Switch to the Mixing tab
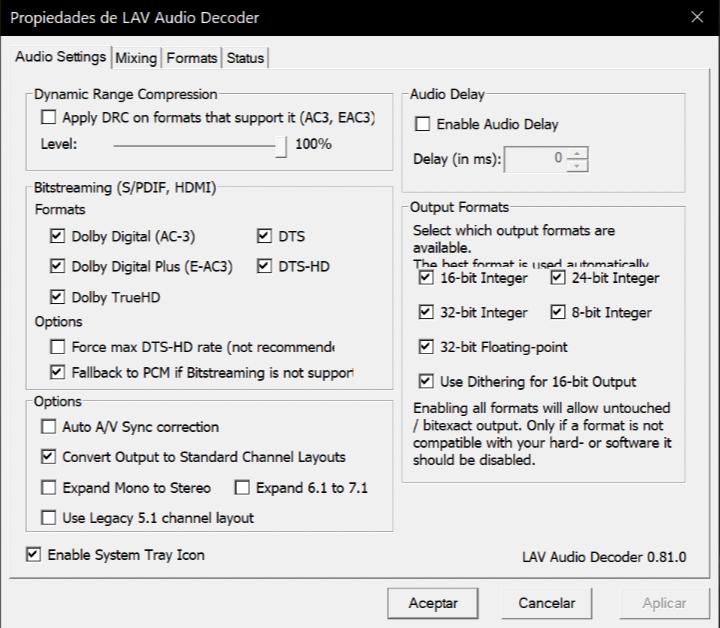Screen dimensions: 720x628 (x=136, y=58)
